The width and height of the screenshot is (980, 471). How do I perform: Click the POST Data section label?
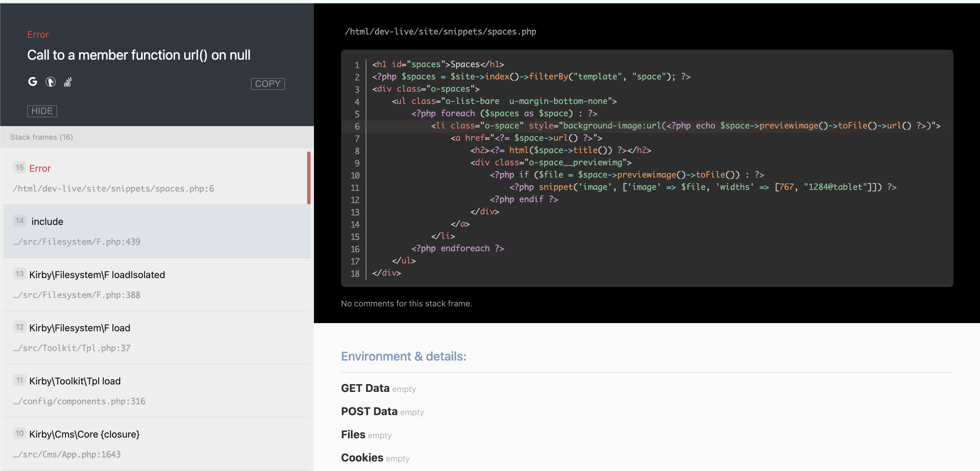(369, 411)
